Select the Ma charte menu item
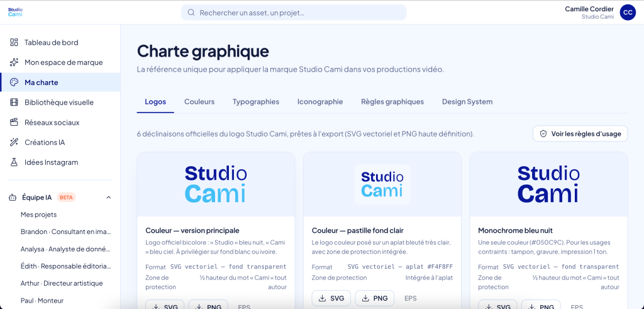The height and width of the screenshot is (309, 644). point(60,82)
